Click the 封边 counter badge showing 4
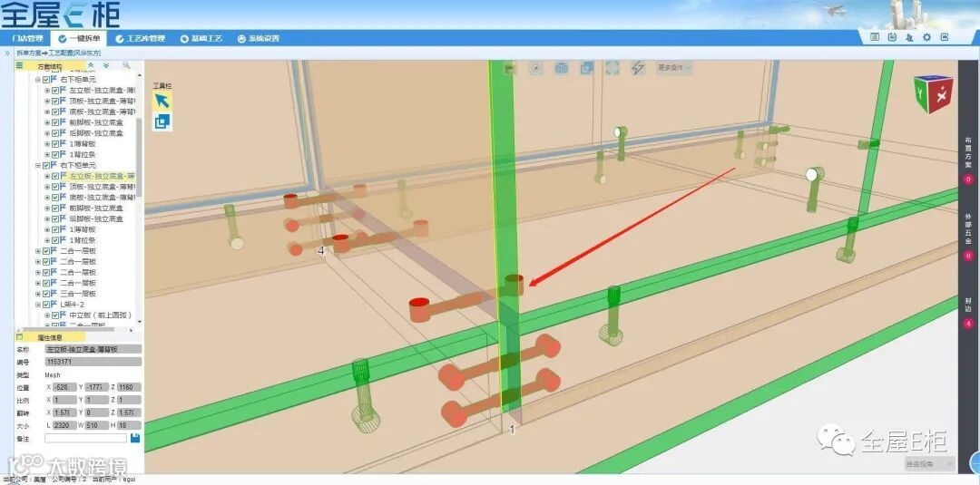 968,324
